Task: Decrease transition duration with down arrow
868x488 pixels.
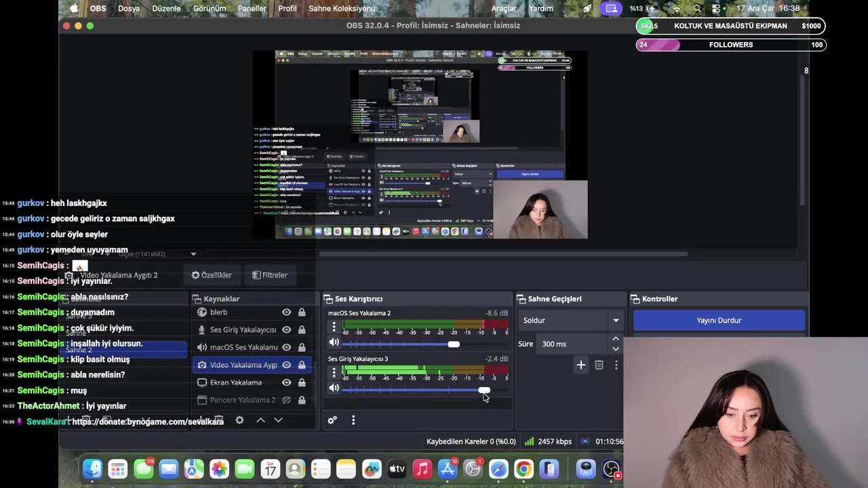Action: pos(616,349)
